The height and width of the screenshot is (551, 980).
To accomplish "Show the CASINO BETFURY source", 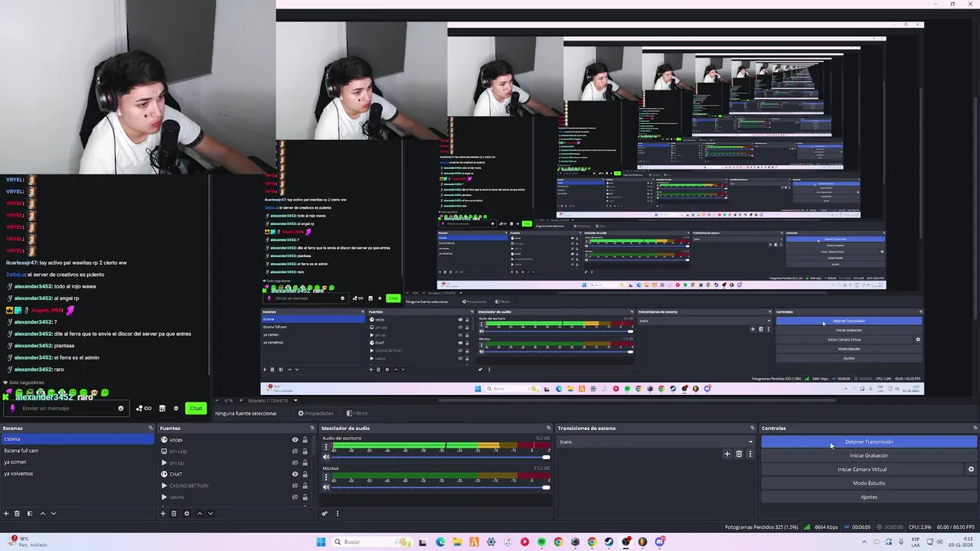I will point(295,486).
